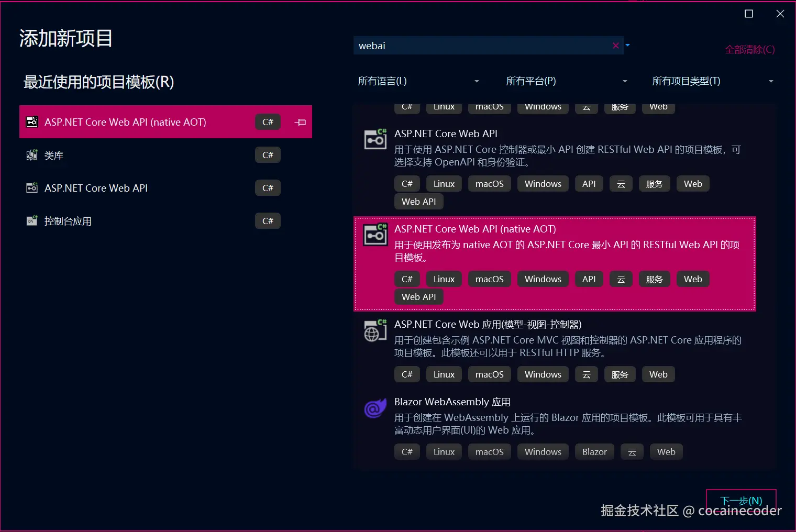Open the 所有语言(L) filter dropdown

tap(419, 81)
